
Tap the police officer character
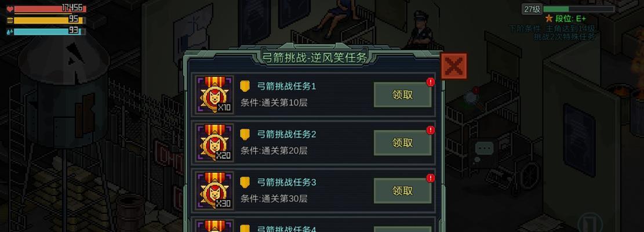(x=421, y=30)
